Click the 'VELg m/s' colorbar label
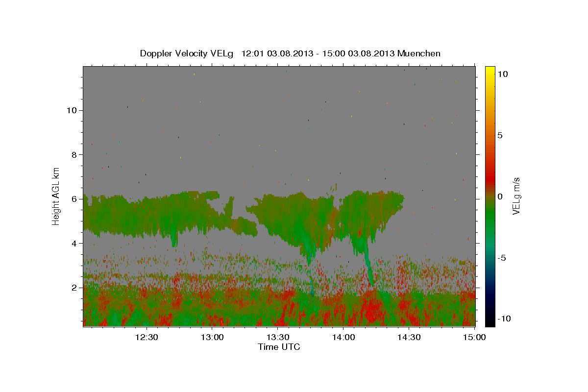The width and height of the screenshot is (588, 392). [x=516, y=195]
